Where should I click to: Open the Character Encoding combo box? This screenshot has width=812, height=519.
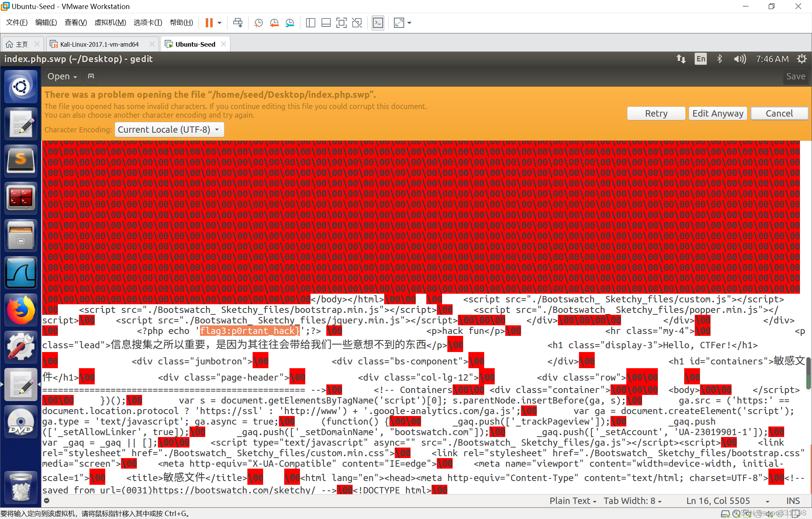click(169, 130)
